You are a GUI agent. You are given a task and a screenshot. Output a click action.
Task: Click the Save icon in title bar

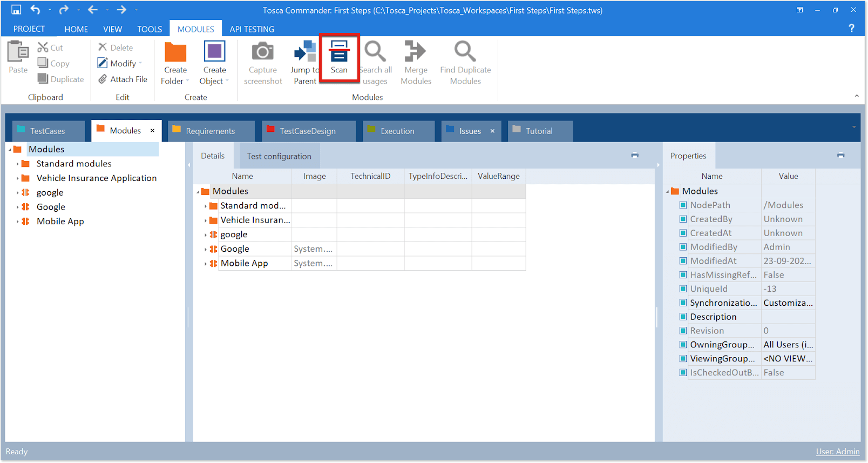tap(16, 10)
